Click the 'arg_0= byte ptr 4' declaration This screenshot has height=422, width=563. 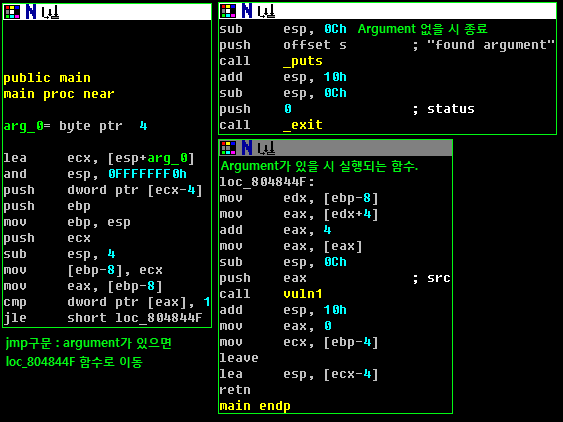coord(75,126)
